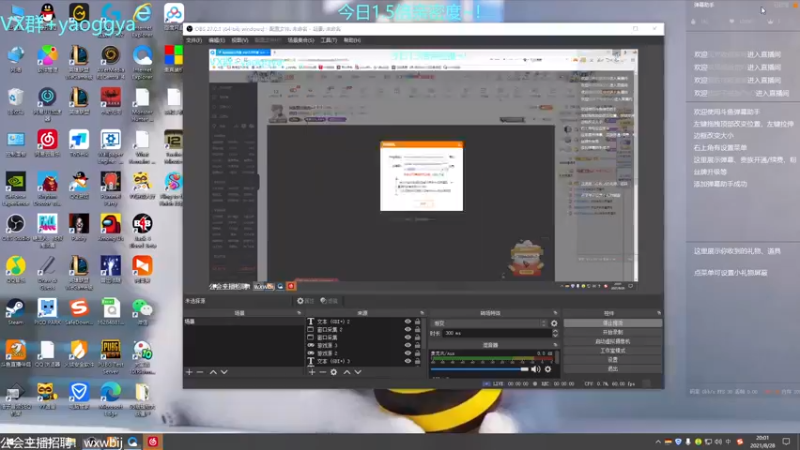The height and width of the screenshot is (450, 800).
Task: Remove the selected source in OBS
Action: 322,372
